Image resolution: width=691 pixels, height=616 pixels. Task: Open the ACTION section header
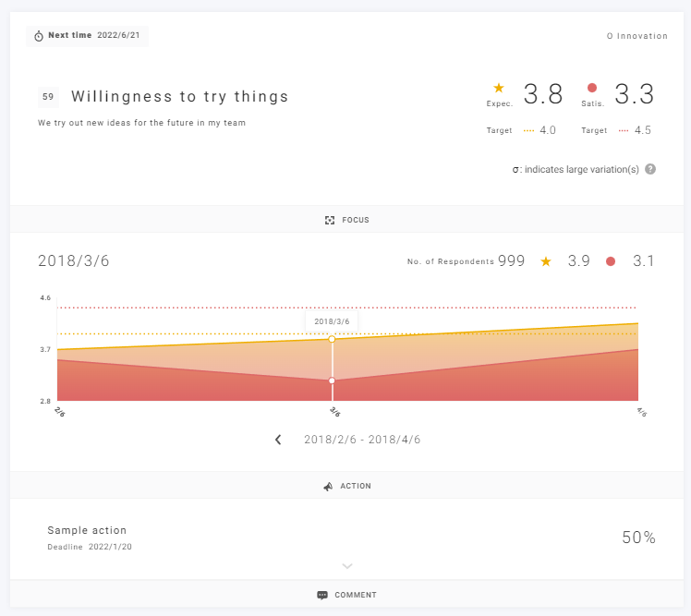pyautogui.click(x=356, y=486)
